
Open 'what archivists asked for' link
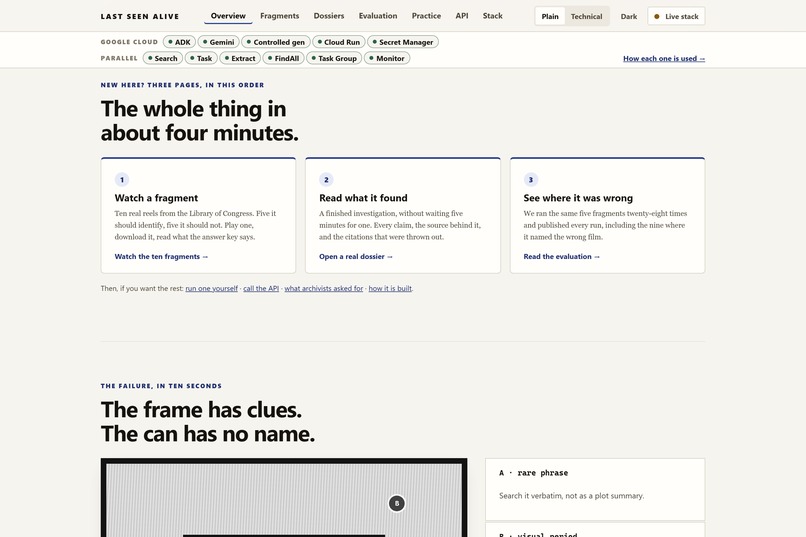324,289
